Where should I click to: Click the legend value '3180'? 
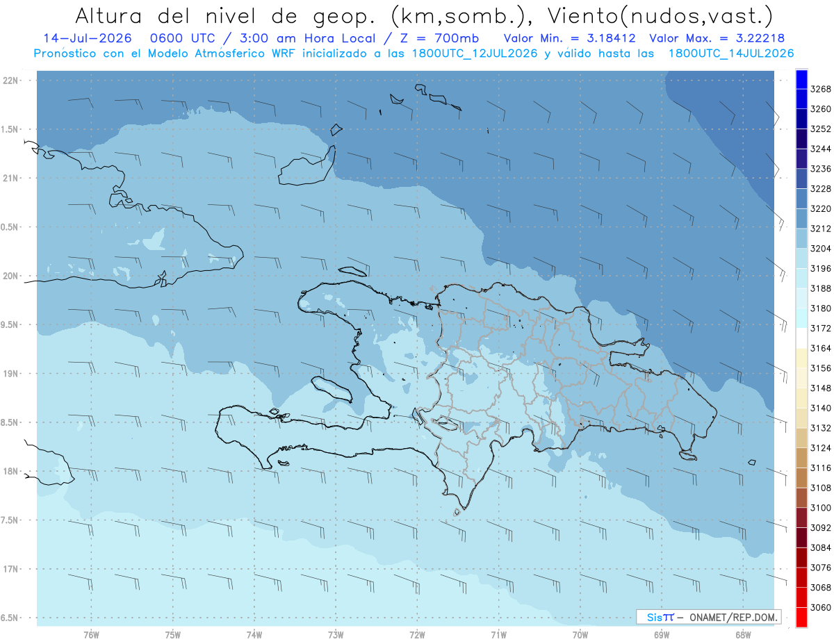point(820,308)
